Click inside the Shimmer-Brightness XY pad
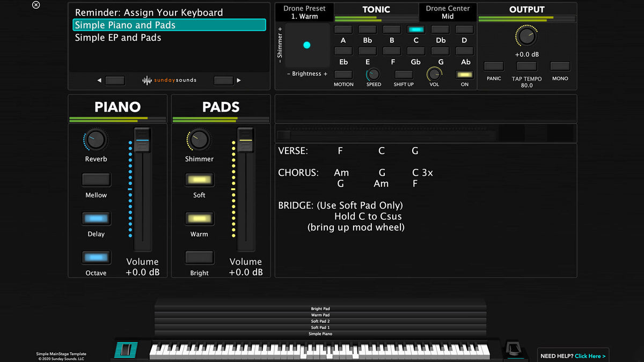Screen dimensions: 644x362 307,45
